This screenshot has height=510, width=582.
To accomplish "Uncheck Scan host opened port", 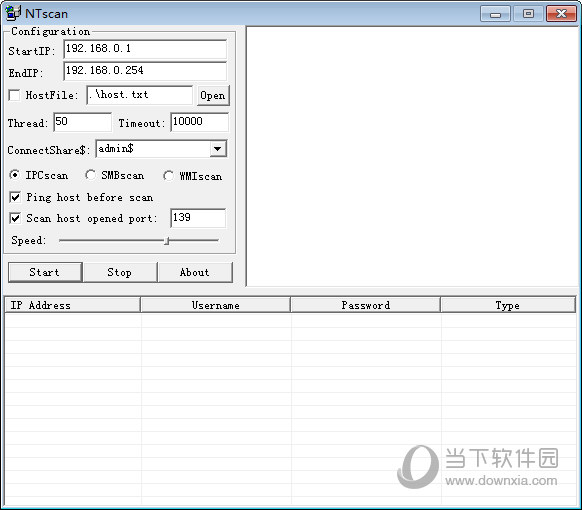I will (15, 218).
